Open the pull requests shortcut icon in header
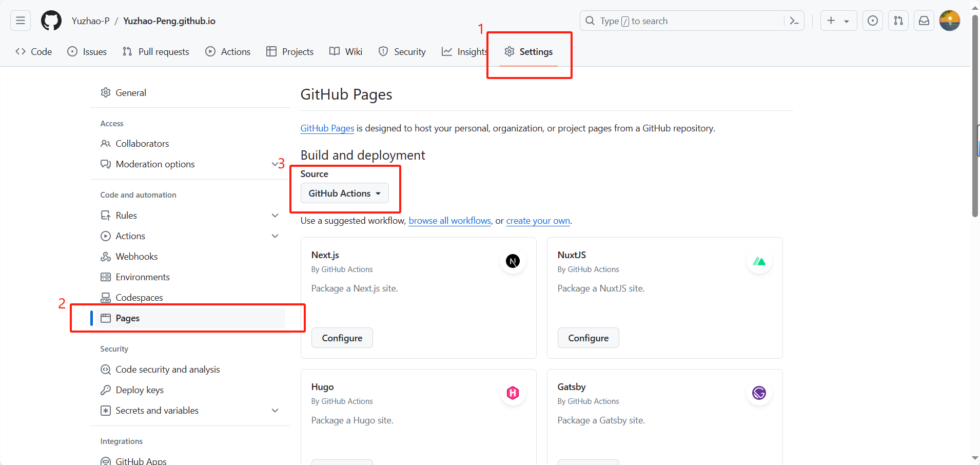This screenshot has height=465, width=980. 898,21
